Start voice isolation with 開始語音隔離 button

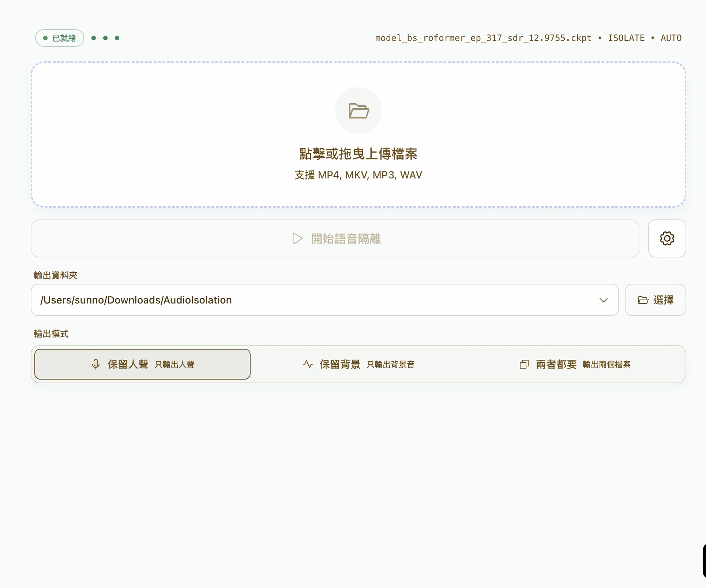point(335,238)
